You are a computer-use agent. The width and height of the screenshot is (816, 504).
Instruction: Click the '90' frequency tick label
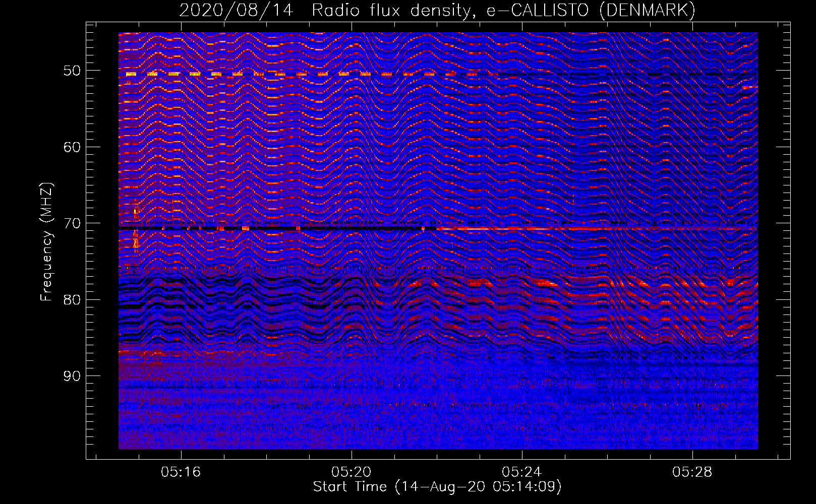(72, 376)
